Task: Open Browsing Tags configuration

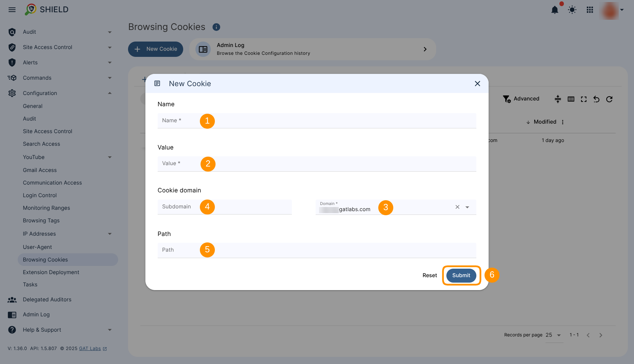Action: click(x=41, y=221)
